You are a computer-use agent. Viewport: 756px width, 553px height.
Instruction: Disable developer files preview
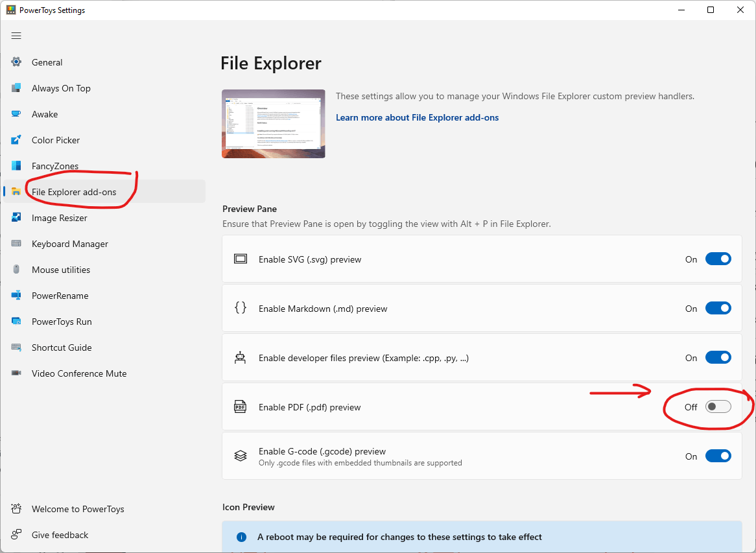tap(718, 357)
